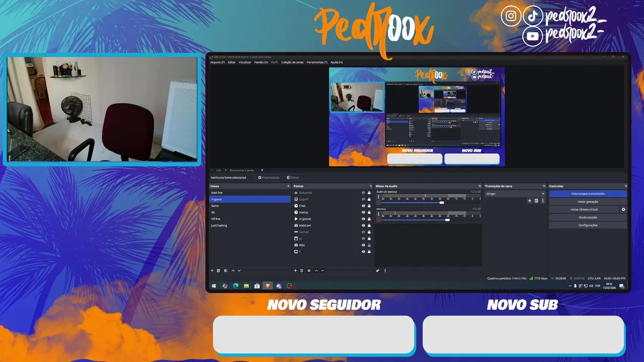Zoom out preview with minus icon
The image size is (644, 362).
[x=211, y=170]
